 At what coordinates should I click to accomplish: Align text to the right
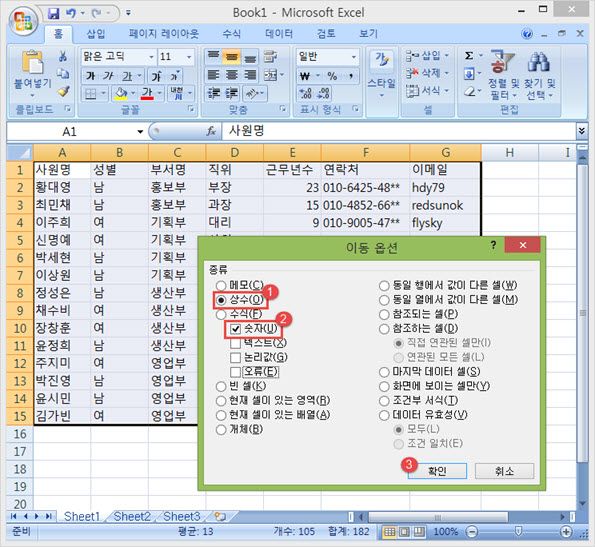click(x=250, y=75)
